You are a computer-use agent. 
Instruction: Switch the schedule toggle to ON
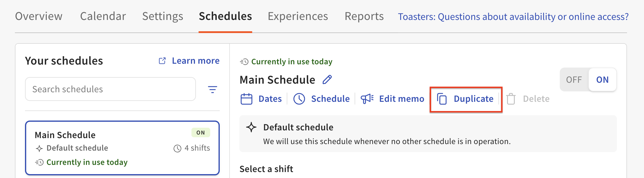pos(602,80)
